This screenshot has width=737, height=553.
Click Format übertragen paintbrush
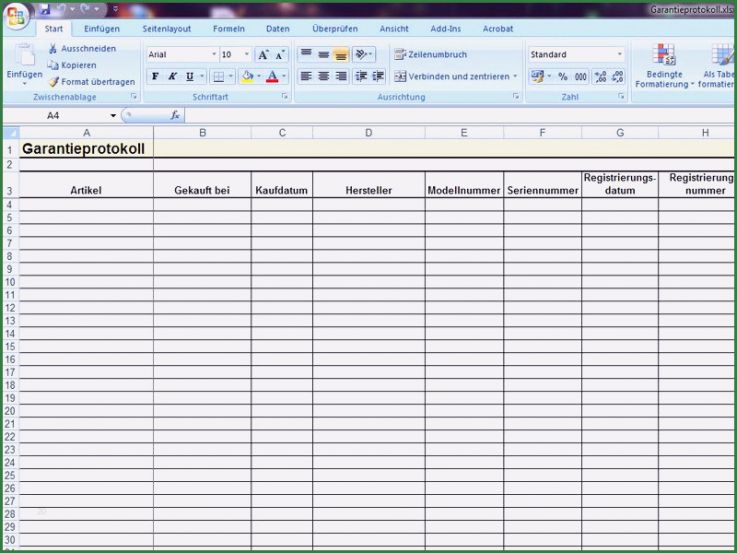click(53, 82)
